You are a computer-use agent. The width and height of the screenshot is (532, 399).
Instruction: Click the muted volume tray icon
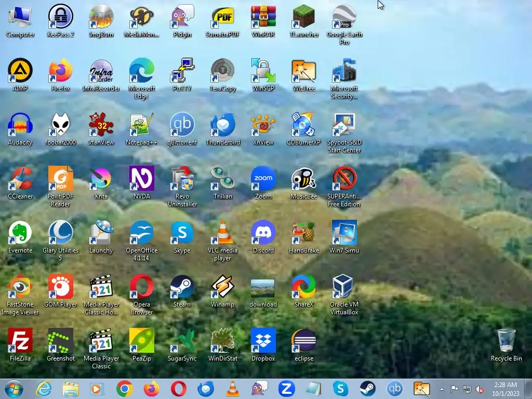[480, 390]
